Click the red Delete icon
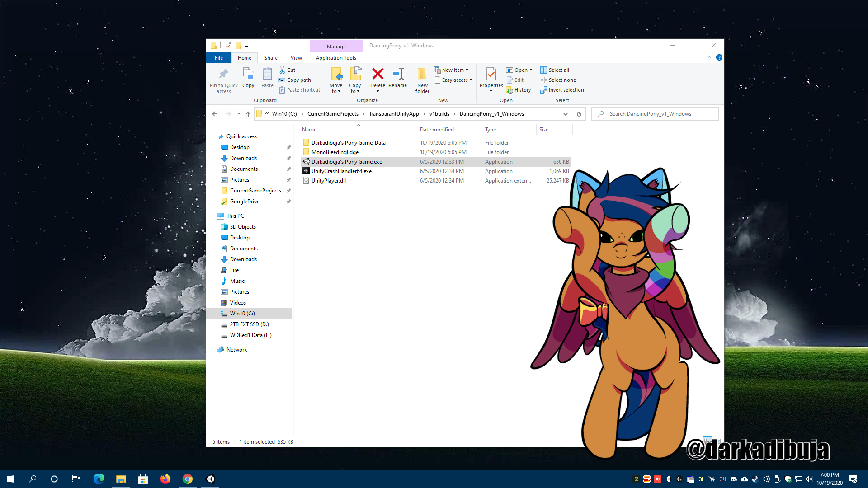The width and height of the screenshot is (868, 488). pyautogui.click(x=377, y=74)
